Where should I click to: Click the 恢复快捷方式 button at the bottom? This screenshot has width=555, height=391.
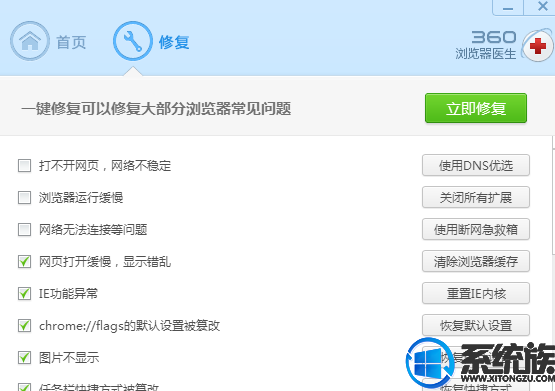click(476, 386)
